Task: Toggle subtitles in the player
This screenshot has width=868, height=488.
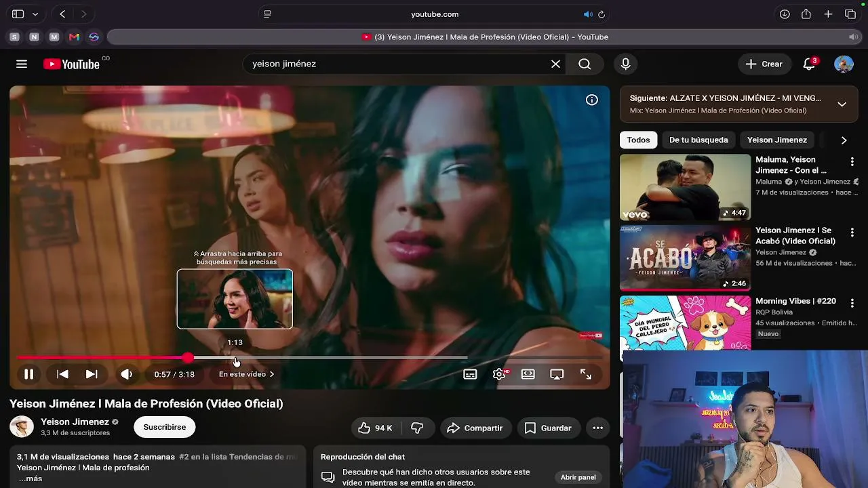Action: 470,374
